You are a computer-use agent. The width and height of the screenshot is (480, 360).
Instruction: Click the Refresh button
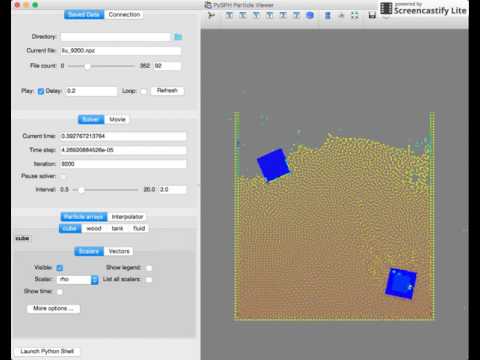coord(167,91)
